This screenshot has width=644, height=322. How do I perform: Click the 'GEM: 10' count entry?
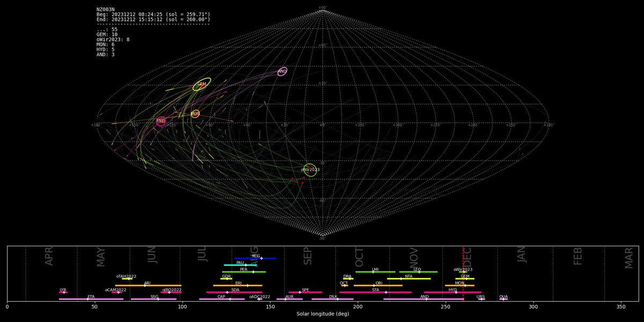(107, 34)
